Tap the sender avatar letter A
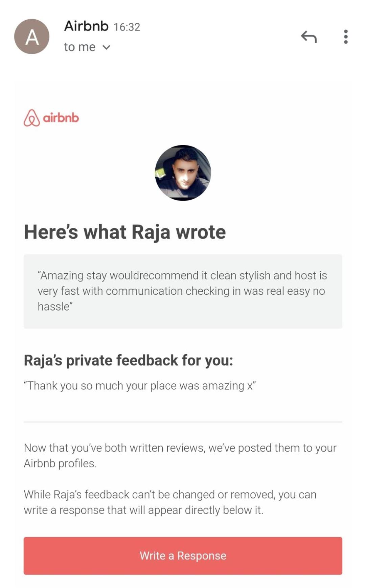 point(32,37)
